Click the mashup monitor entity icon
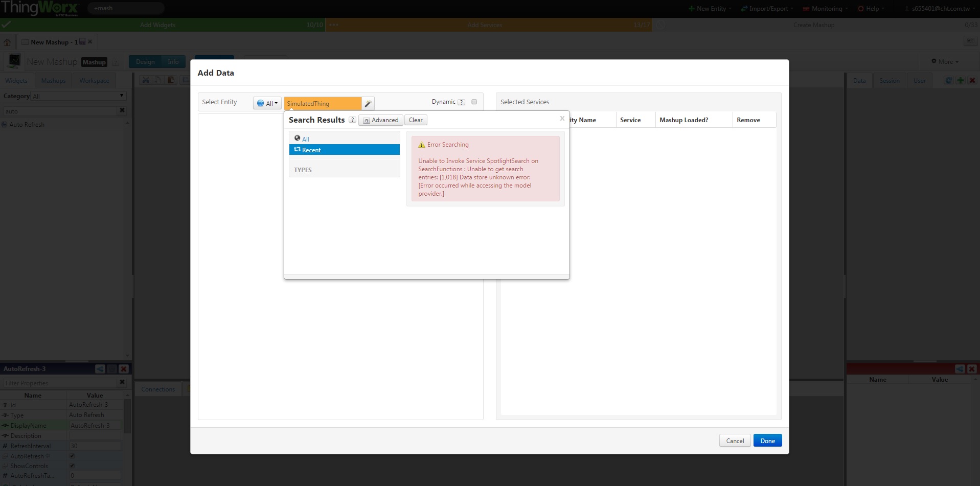 point(14,61)
